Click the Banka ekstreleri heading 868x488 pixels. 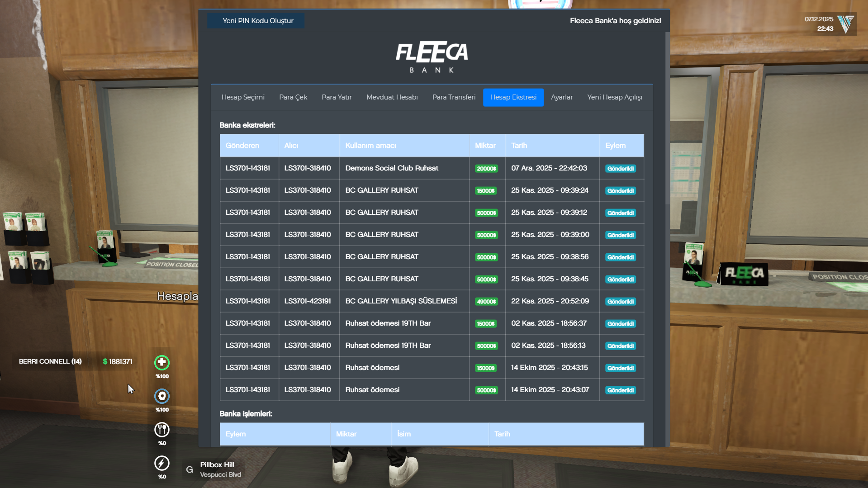coord(247,125)
